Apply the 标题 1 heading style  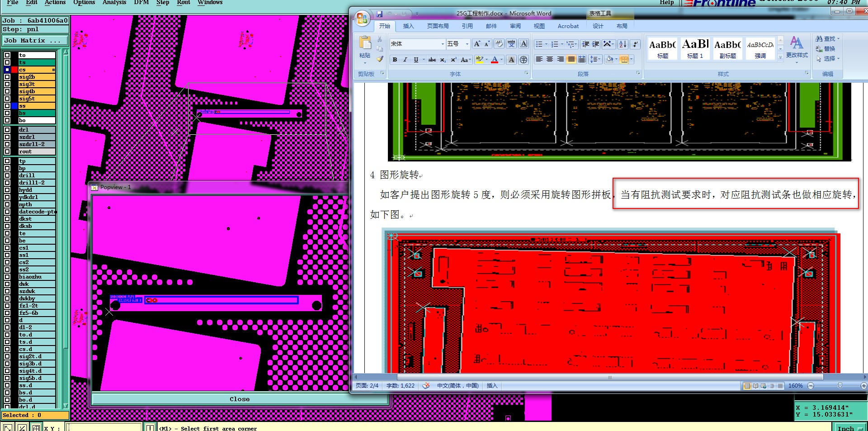(x=695, y=48)
